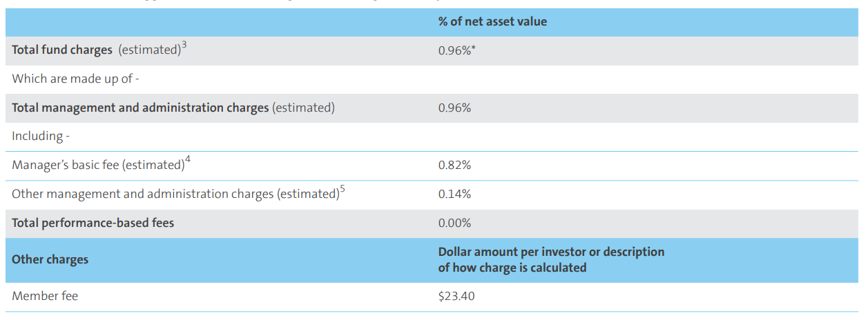The image size is (868, 320).
Task: Select 0.96% in the total management charges row
Action: 454,108
